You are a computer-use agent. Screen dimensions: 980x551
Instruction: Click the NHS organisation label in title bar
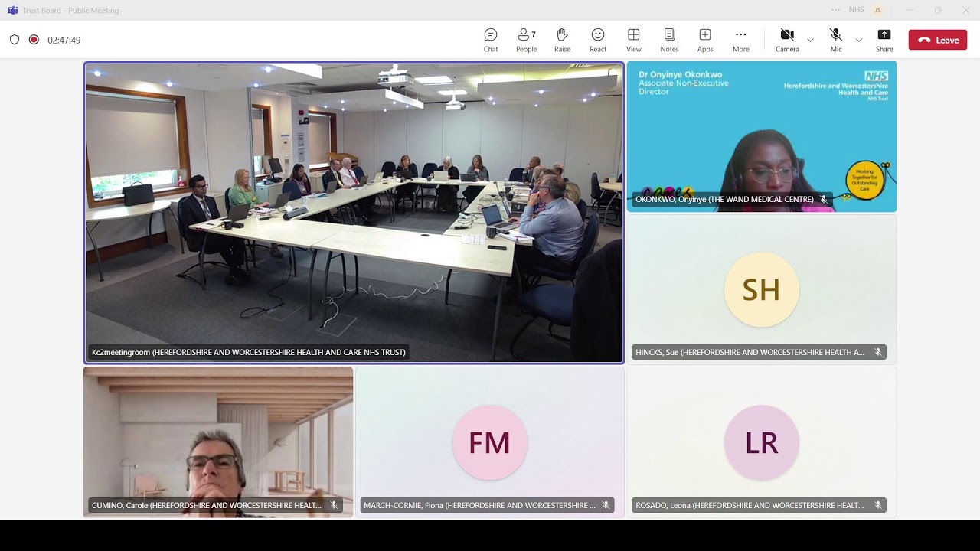(856, 10)
